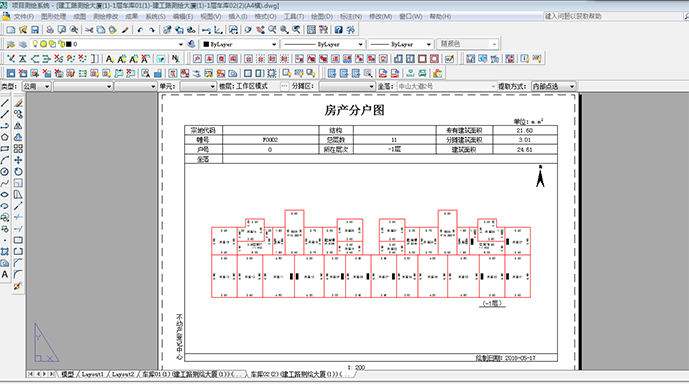
Task: Click the ellipsis button beside 工作区模式
Action: (284, 87)
